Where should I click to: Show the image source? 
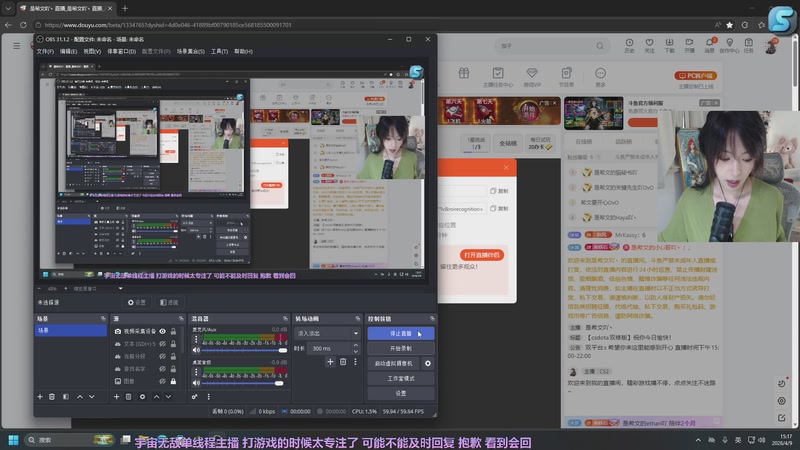(x=162, y=381)
